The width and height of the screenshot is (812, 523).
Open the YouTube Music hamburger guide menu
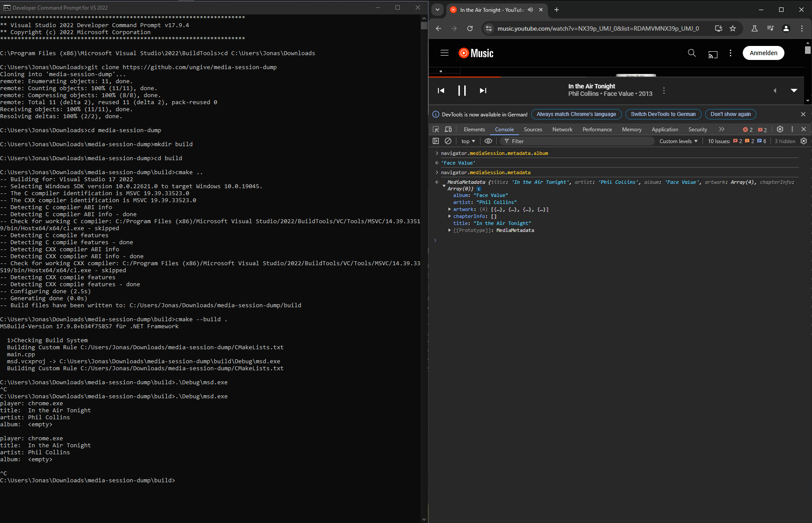tap(445, 53)
